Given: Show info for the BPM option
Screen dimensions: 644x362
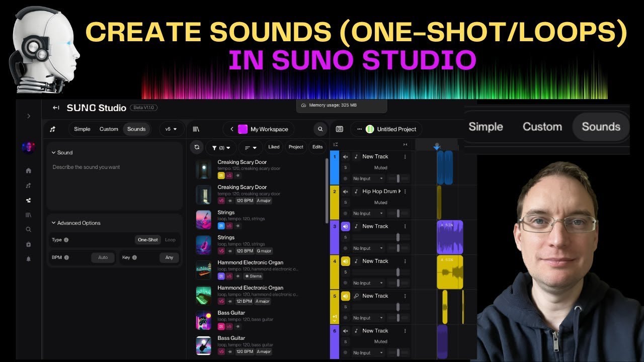Looking at the screenshot, I should (66, 257).
